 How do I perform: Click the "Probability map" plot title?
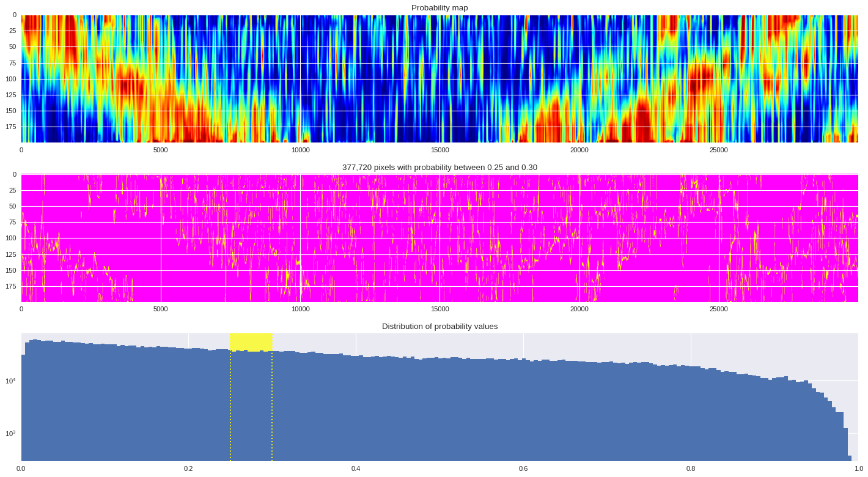[440, 8]
